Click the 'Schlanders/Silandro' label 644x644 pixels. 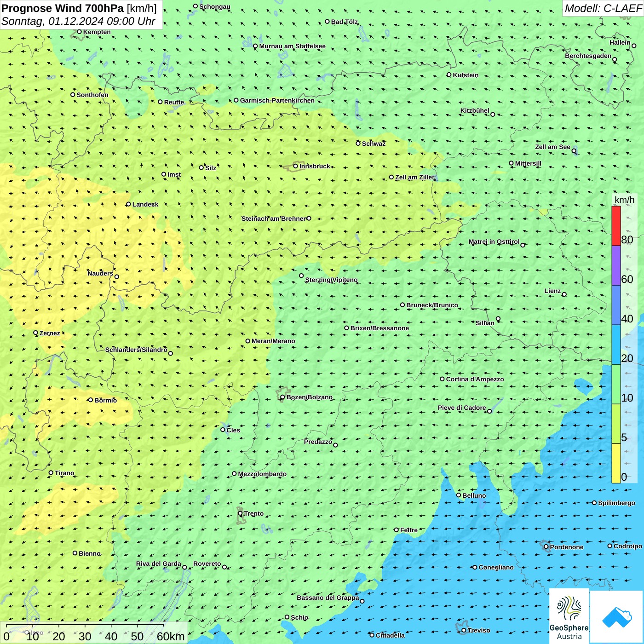pyautogui.click(x=136, y=350)
